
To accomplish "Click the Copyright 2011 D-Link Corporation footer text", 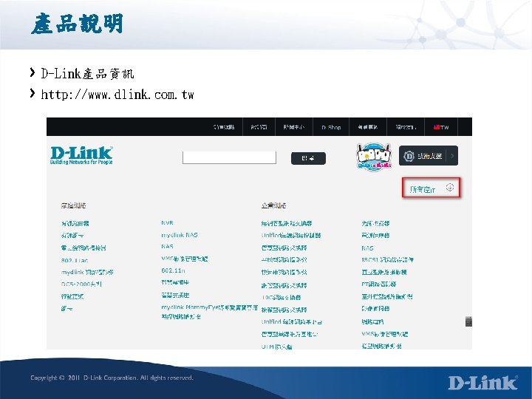I will (x=112, y=378).
